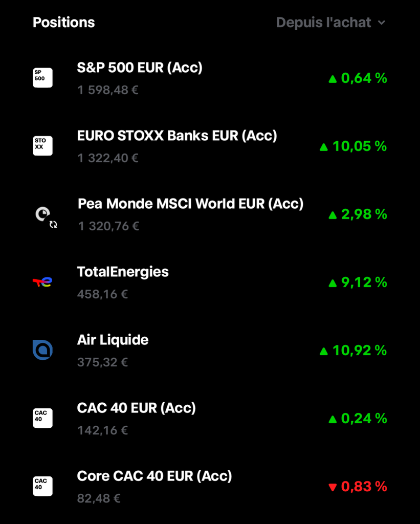
Task: Select the Air Liquide position name
Action: tap(113, 340)
